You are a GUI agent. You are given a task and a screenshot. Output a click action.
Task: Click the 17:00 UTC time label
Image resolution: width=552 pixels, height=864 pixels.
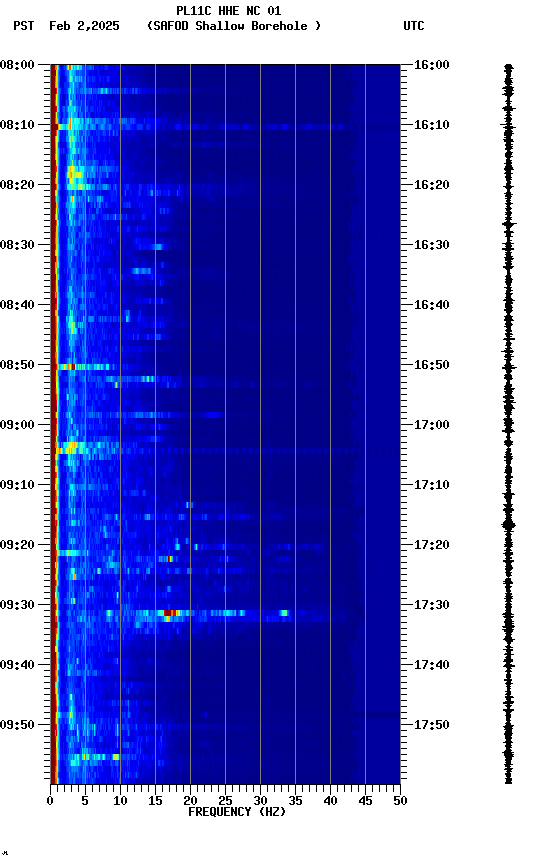[431, 425]
